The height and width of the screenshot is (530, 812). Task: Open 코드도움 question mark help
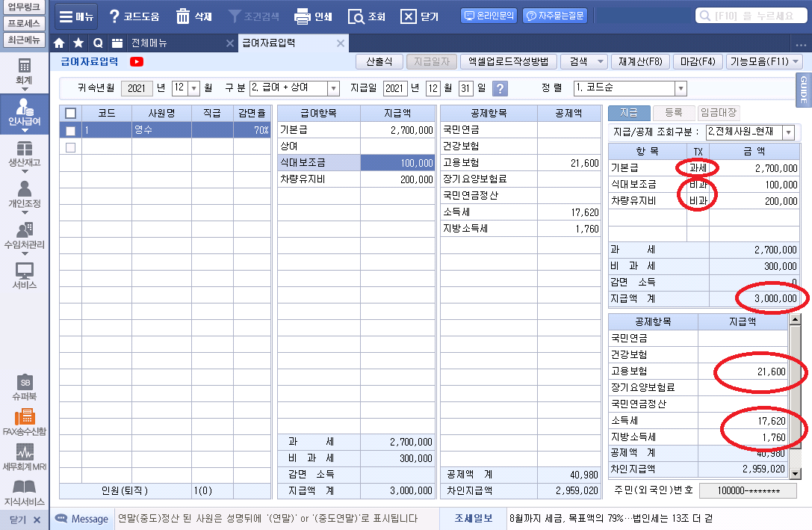(134, 16)
